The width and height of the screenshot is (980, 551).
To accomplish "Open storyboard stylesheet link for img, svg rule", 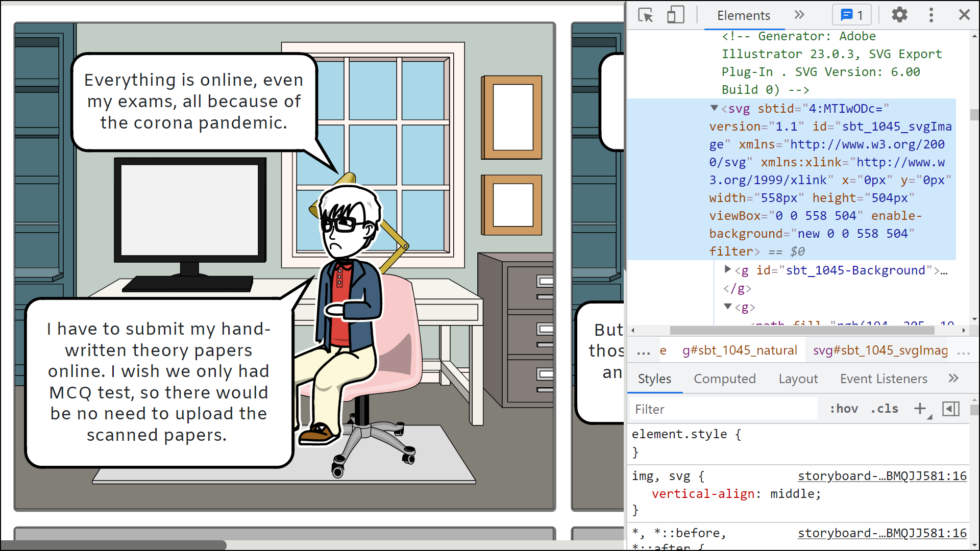I will point(882,476).
